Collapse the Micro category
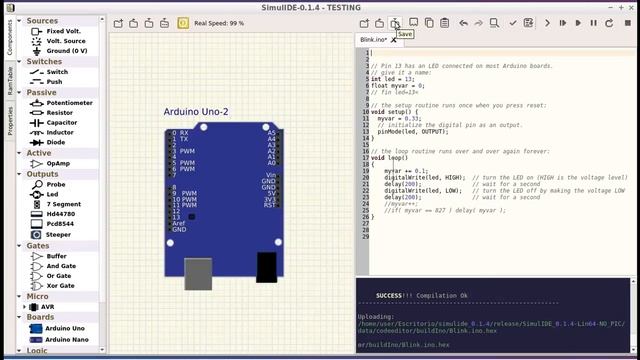 point(19,296)
